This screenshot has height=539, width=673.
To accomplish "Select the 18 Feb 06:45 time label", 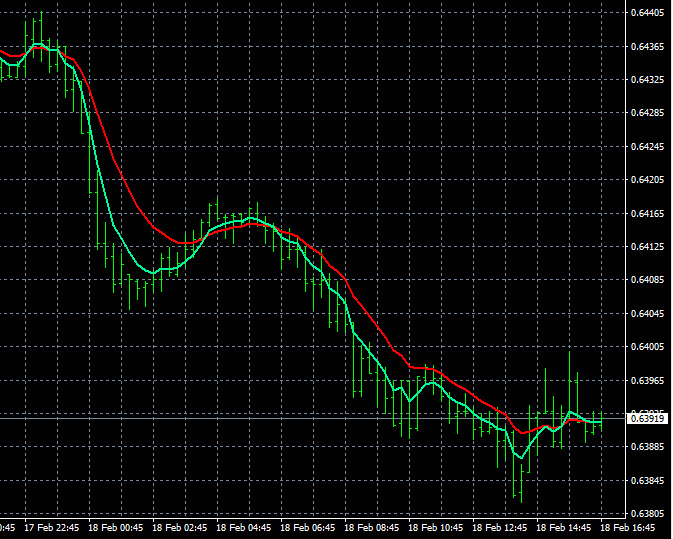I will point(307,527).
